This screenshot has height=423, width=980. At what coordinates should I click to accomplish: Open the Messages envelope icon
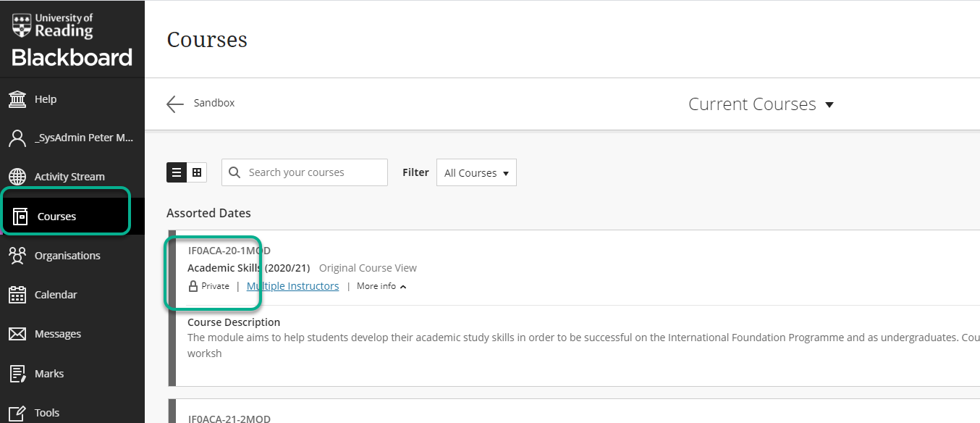17,334
